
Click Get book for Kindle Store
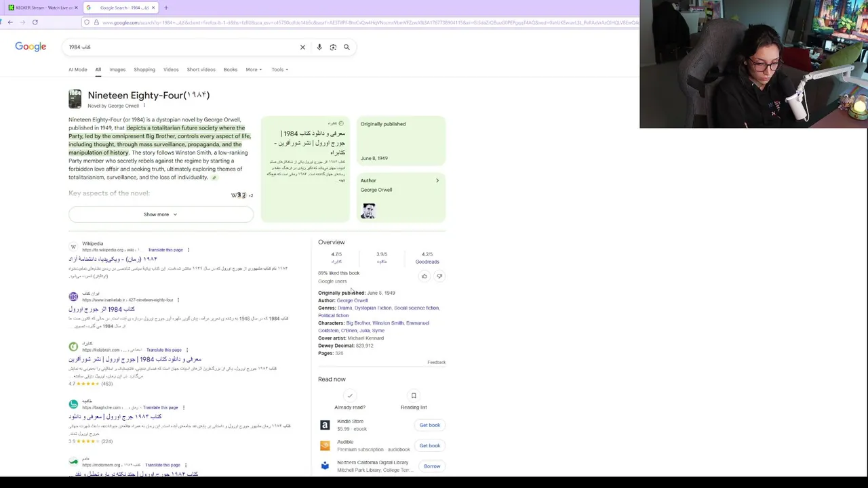point(429,425)
